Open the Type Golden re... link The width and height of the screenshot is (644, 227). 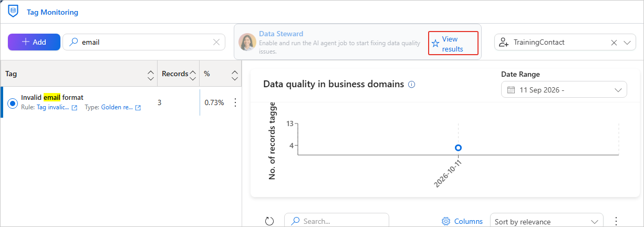(117, 108)
